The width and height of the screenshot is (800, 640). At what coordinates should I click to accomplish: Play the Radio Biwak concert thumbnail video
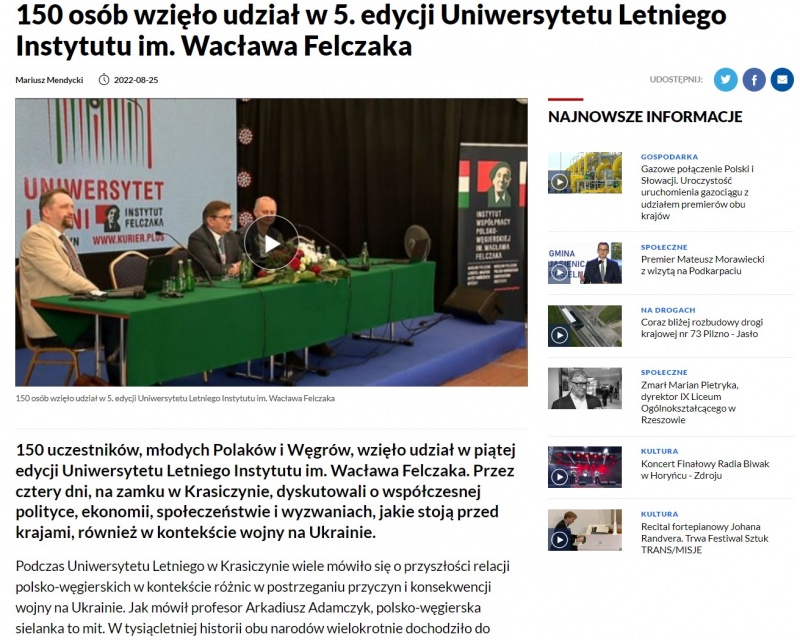pyautogui.click(x=560, y=476)
